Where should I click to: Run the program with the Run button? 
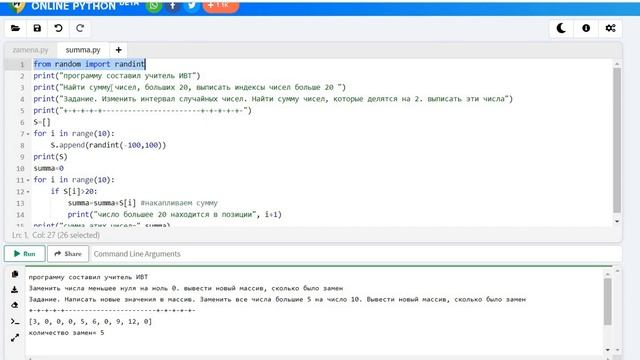[24, 253]
